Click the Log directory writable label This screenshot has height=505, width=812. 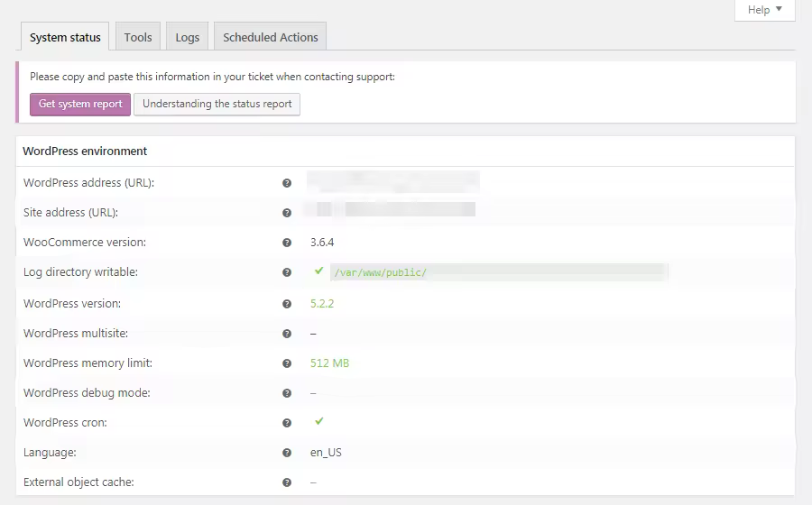point(81,272)
